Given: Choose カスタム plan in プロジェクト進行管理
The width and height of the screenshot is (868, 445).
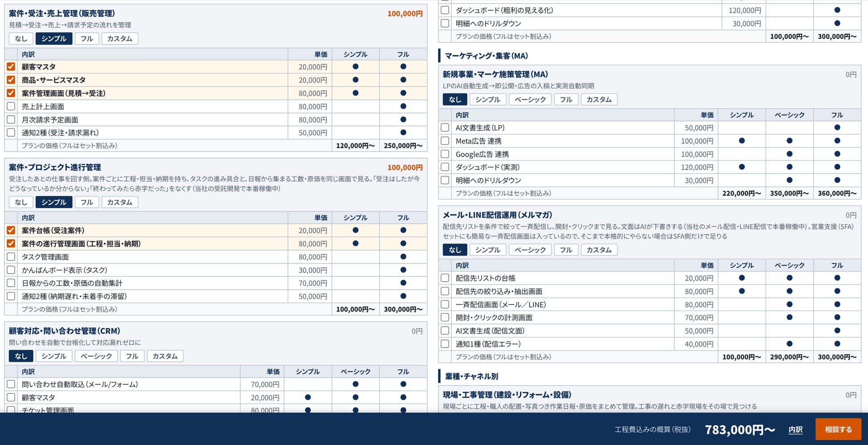Looking at the screenshot, I should click(x=120, y=202).
